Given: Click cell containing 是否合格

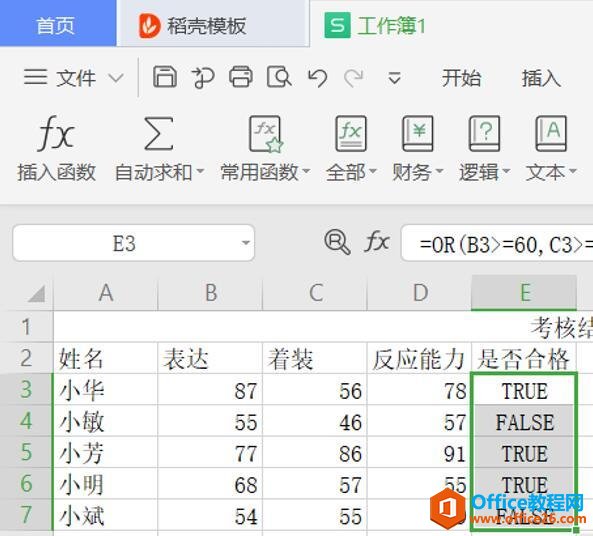Looking at the screenshot, I should (524, 358).
